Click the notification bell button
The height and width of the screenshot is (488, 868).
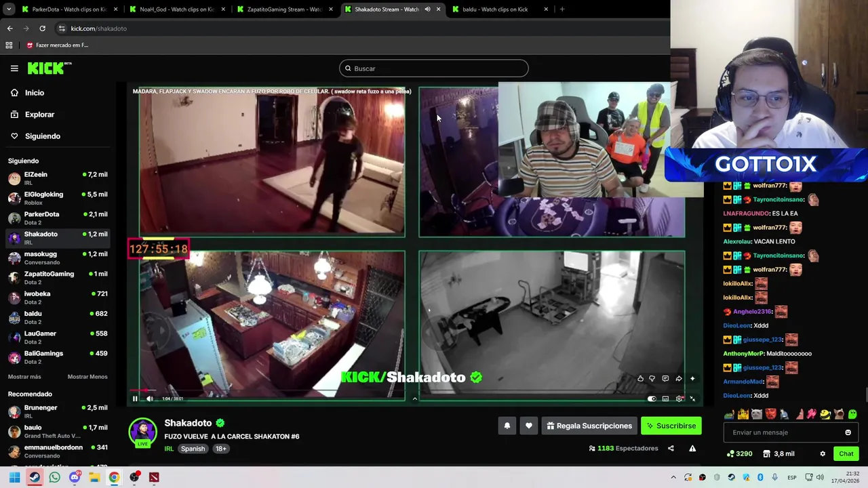click(x=507, y=426)
